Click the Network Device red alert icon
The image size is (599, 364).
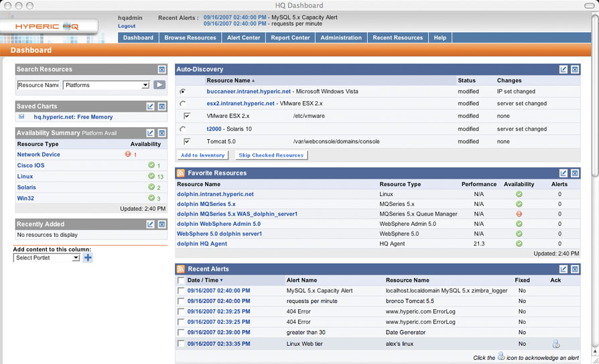tap(128, 154)
